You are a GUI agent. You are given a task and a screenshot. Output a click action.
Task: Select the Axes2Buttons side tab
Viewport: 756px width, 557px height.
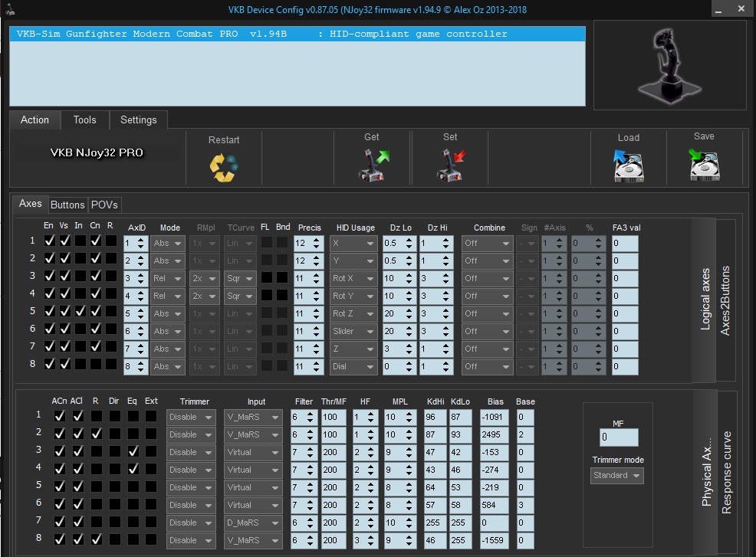725,300
